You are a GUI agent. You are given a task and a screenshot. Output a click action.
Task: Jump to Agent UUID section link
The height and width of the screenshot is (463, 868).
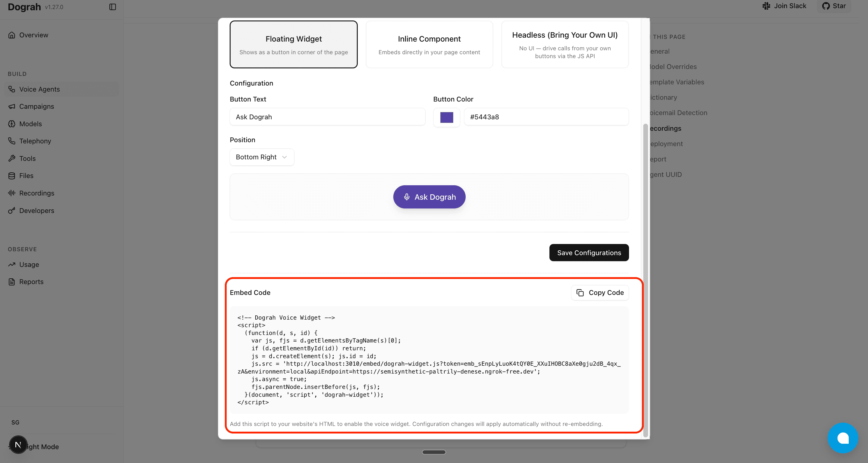pyautogui.click(x=665, y=174)
